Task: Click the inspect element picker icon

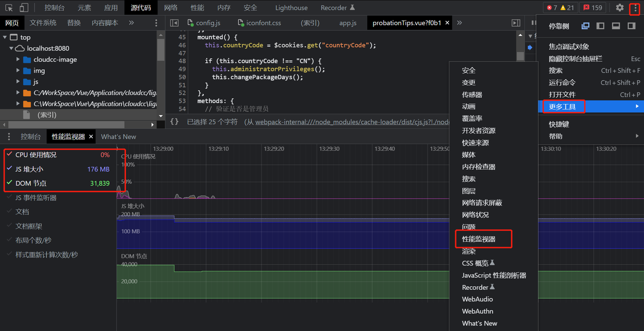Action: pyautogui.click(x=9, y=8)
